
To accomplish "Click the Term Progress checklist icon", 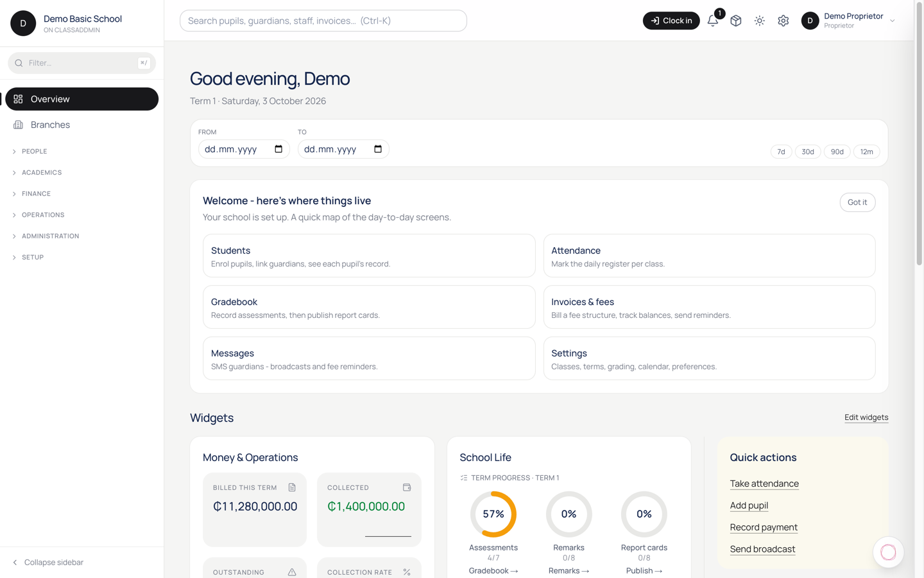I will coord(464,478).
